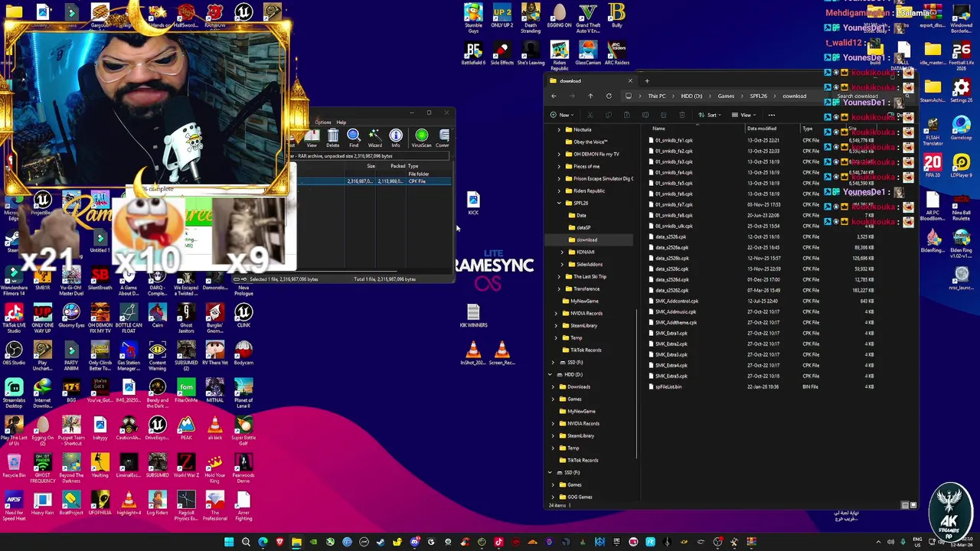Open the ARC Raiders desktop shortcut

click(617, 54)
